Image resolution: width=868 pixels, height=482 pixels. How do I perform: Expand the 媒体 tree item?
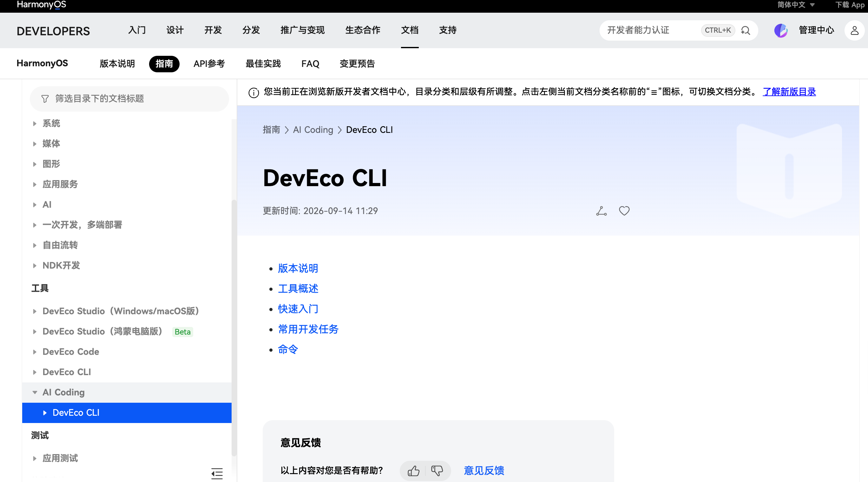pos(34,144)
